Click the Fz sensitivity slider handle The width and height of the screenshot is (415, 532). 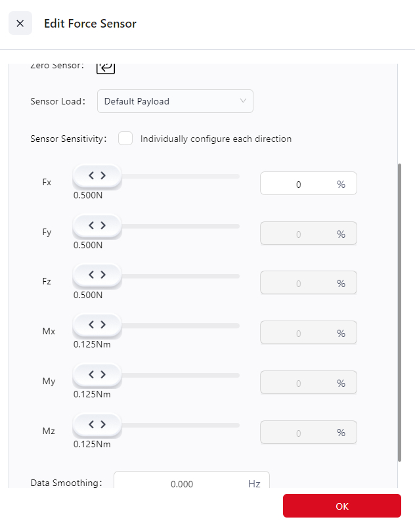tap(97, 275)
